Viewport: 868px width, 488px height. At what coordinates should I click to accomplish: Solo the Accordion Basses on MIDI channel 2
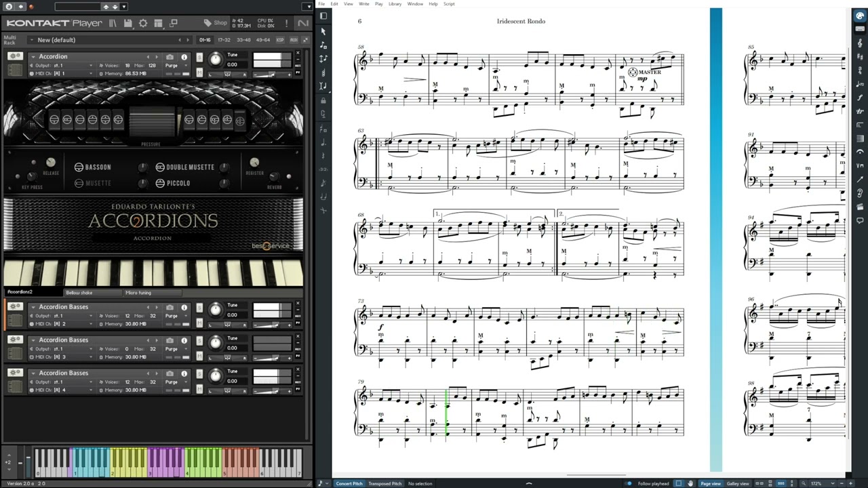pos(199,307)
